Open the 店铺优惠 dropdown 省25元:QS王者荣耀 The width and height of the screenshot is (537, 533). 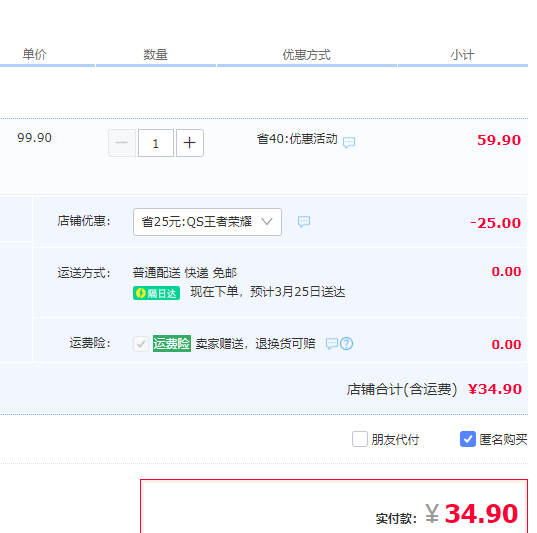pyautogui.click(x=208, y=222)
